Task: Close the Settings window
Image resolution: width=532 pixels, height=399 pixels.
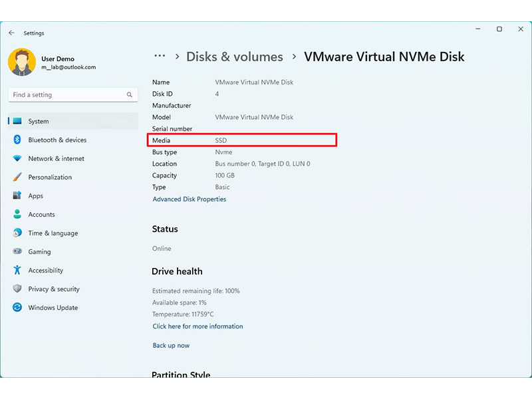Action: [521, 29]
